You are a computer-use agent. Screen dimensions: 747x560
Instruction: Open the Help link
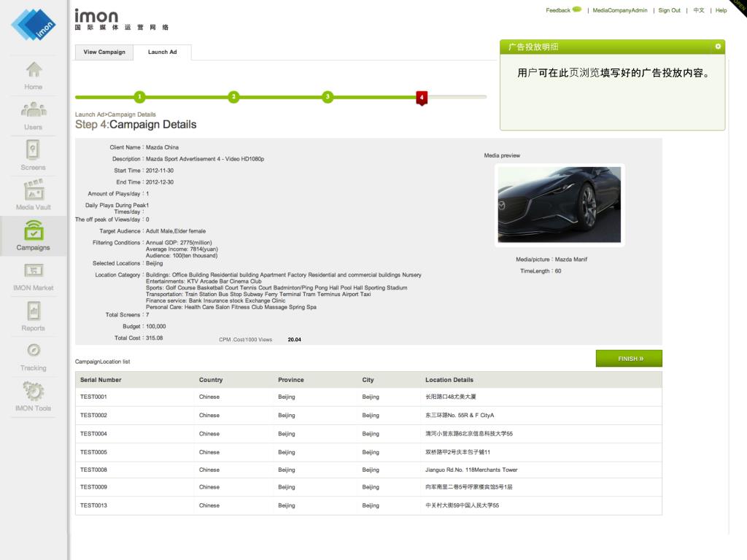tap(721, 10)
